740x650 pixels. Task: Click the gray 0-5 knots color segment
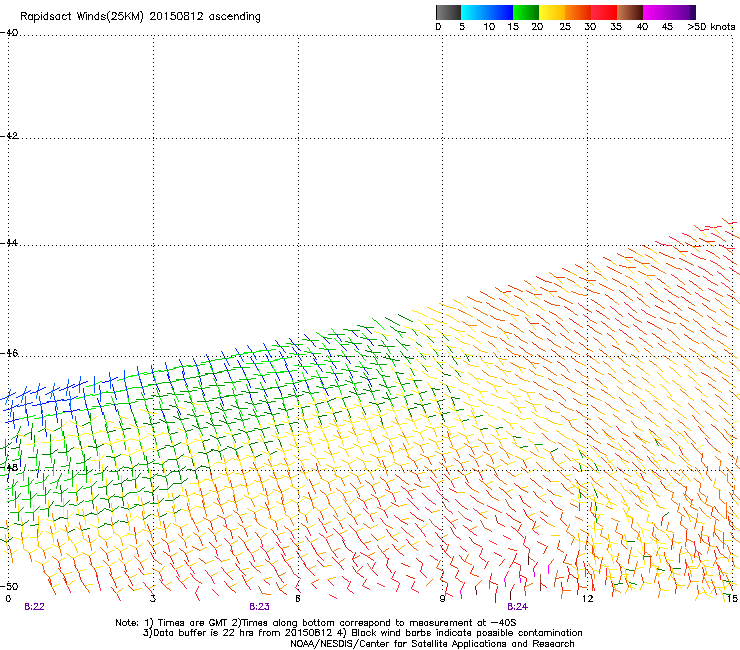tap(448, 12)
